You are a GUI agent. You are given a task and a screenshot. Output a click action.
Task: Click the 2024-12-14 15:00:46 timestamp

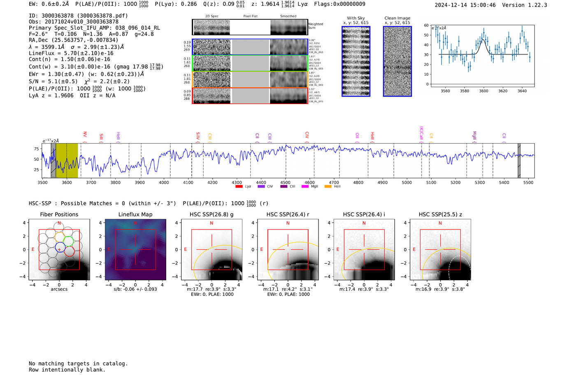pos(465,5)
